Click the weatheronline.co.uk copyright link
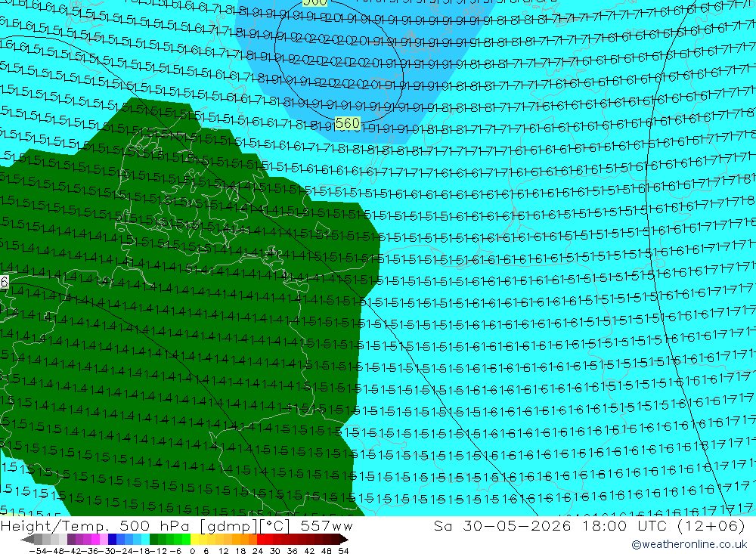Image resolution: width=756 pixels, height=554 pixels. [x=689, y=544]
